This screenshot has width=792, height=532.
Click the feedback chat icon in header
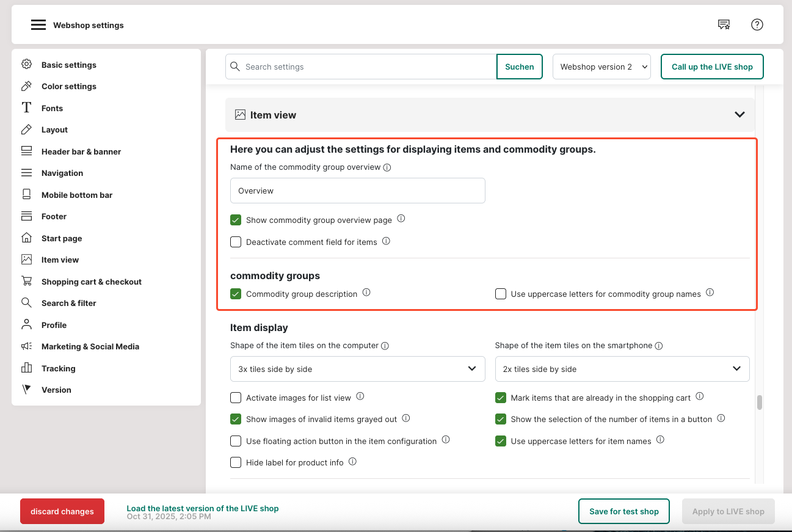(724, 25)
